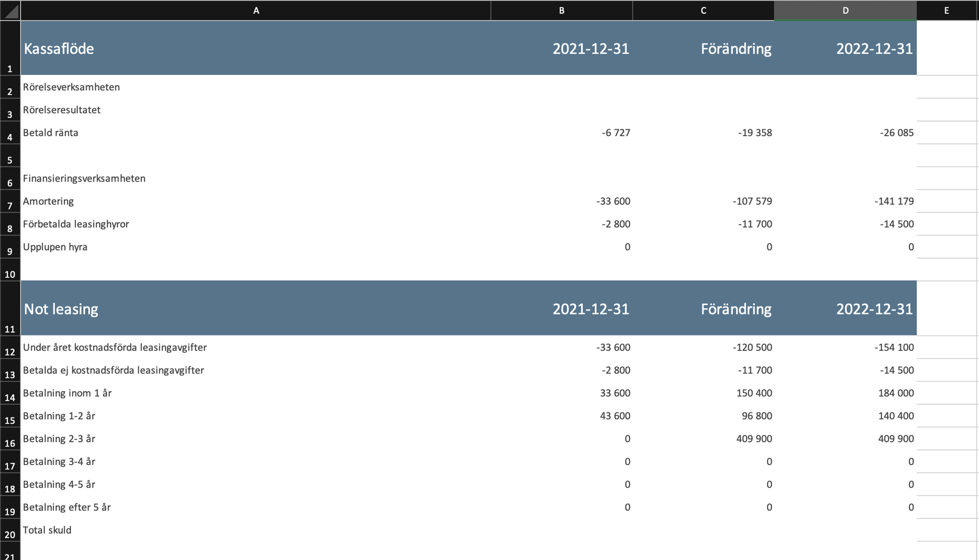Click the Not leasing heading cell
979x560 pixels.
tap(61, 309)
